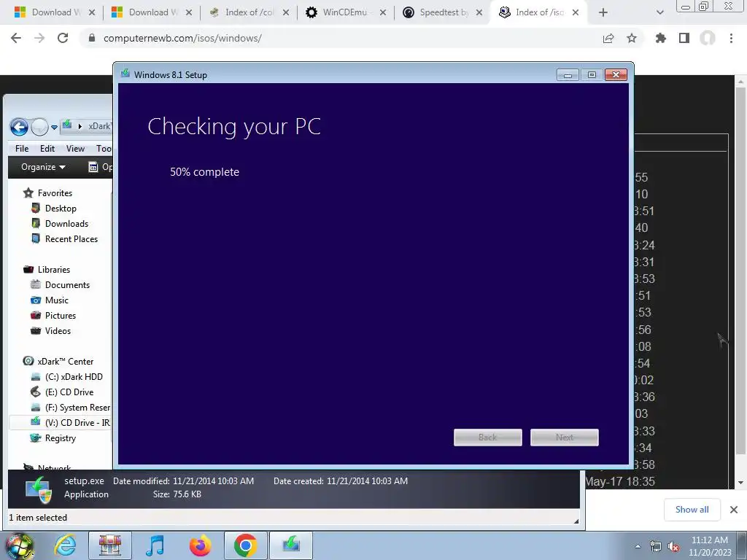747x560 pixels.
Task: Switch to Windows Setup taskbar button
Action: click(291, 545)
